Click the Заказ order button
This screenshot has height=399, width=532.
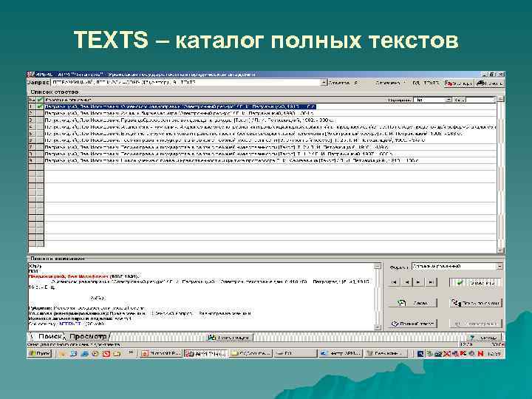coord(413,303)
